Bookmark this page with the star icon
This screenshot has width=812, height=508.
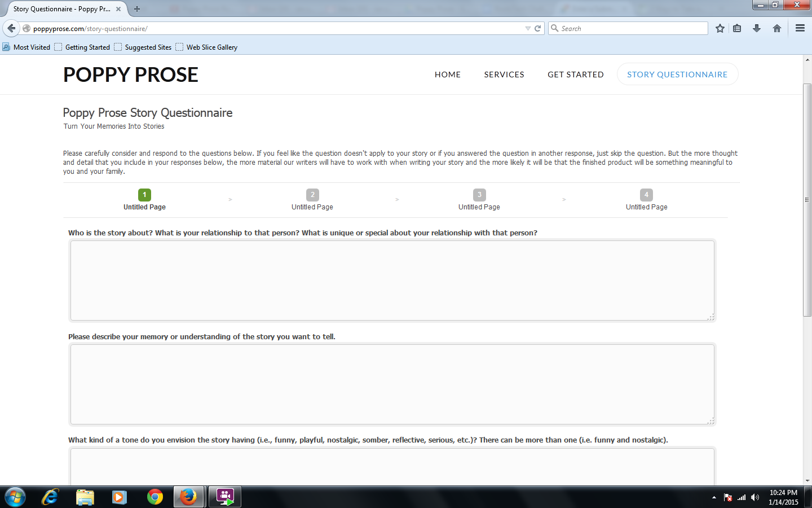[720, 28]
